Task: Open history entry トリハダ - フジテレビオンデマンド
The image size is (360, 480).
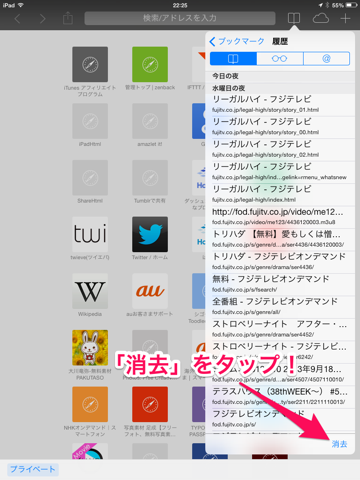Action: coord(280,262)
